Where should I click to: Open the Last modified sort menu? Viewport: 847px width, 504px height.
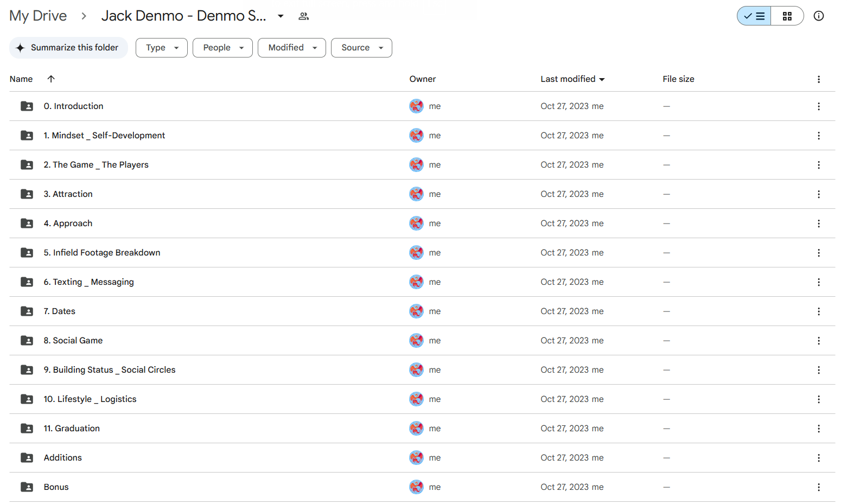click(x=572, y=79)
